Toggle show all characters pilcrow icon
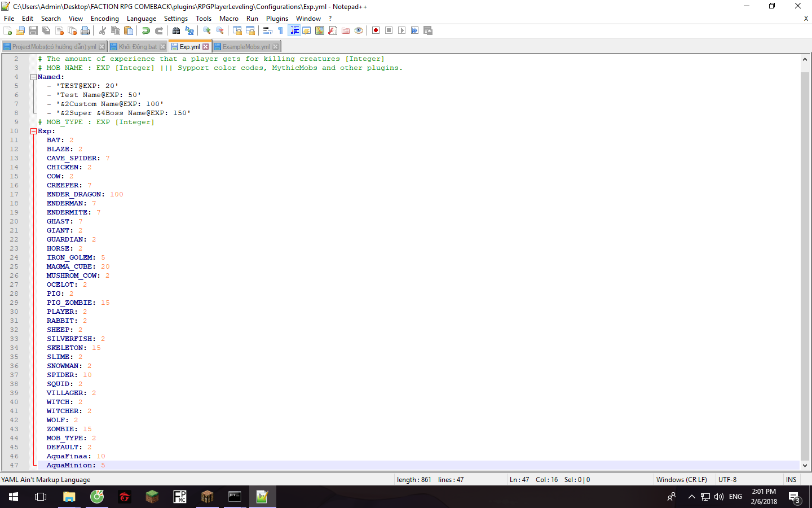This screenshot has height=508, width=812. coord(281,30)
